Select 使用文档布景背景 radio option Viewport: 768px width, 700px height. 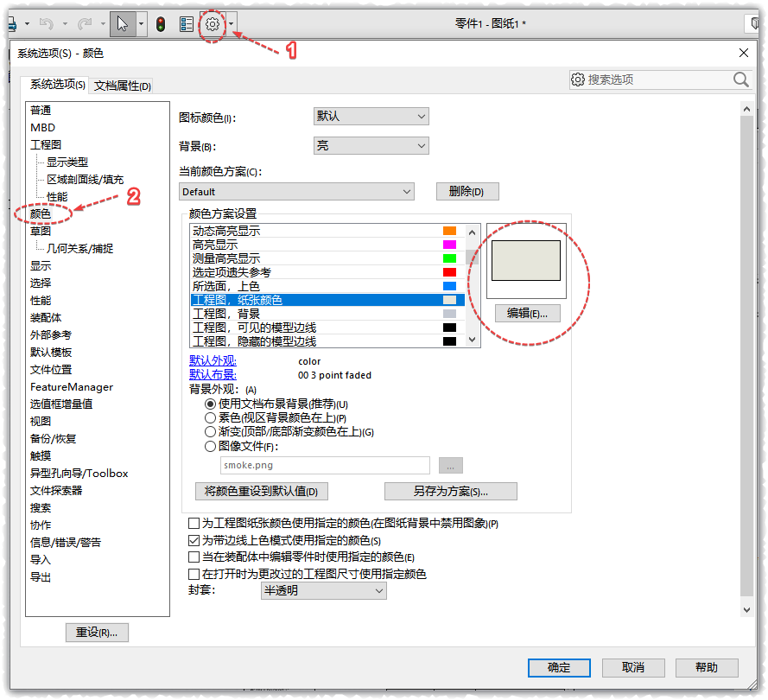pos(210,404)
